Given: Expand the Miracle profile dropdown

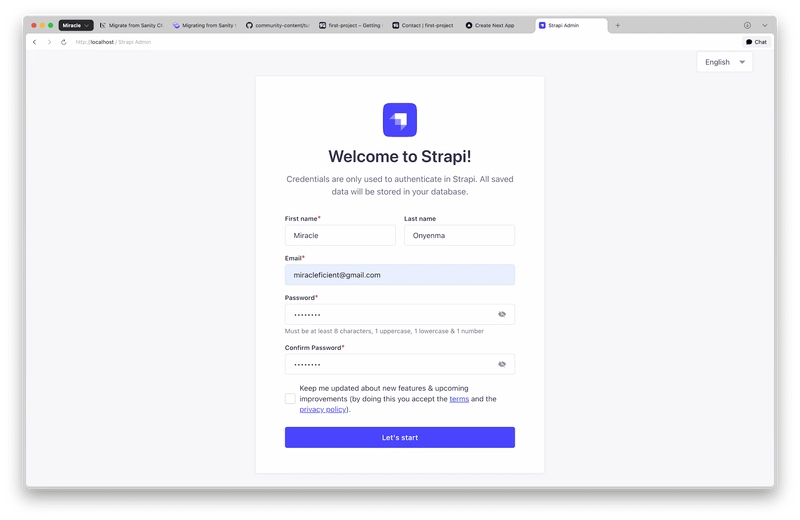Looking at the screenshot, I should pyautogui.click(x=76, y=25).
